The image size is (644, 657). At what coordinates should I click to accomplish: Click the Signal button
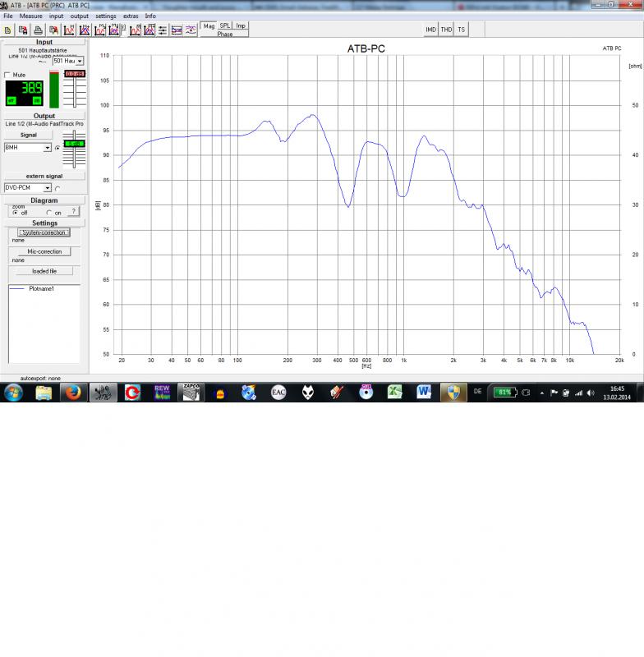click(29, 135)
